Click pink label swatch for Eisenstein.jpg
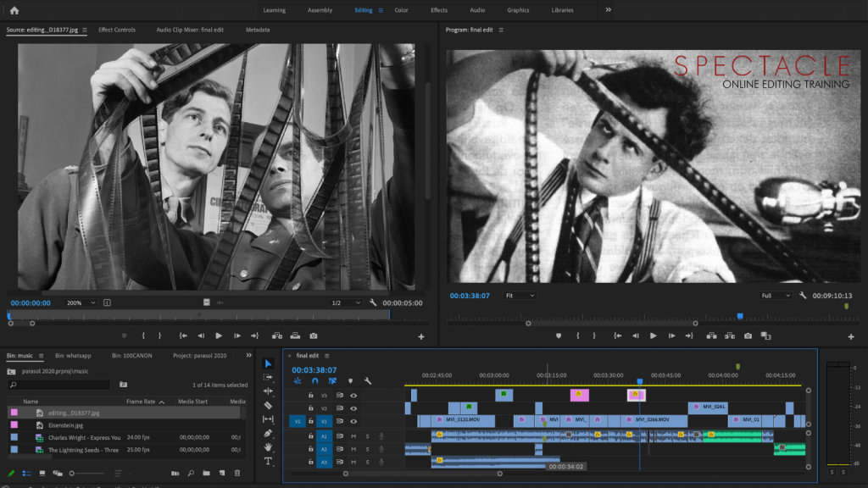This screenshot has height=488, width=868. point(14,425)
